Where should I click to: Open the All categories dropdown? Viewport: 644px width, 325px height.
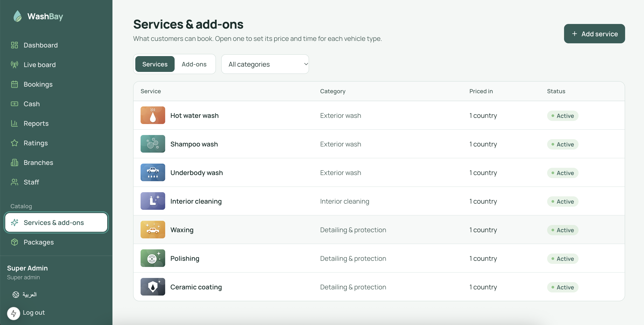[x=265, y=64]
